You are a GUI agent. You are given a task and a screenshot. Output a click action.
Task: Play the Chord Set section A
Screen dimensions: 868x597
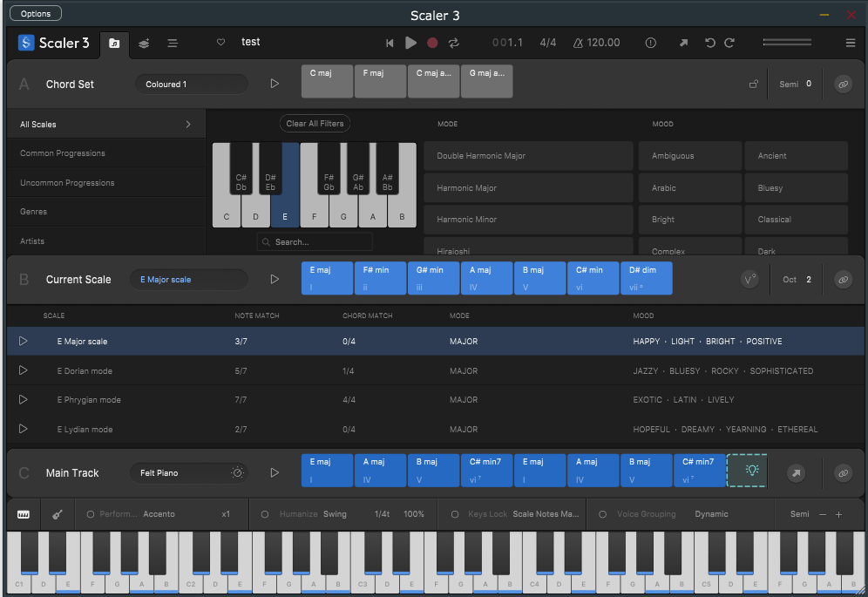(x=275, y=84)
